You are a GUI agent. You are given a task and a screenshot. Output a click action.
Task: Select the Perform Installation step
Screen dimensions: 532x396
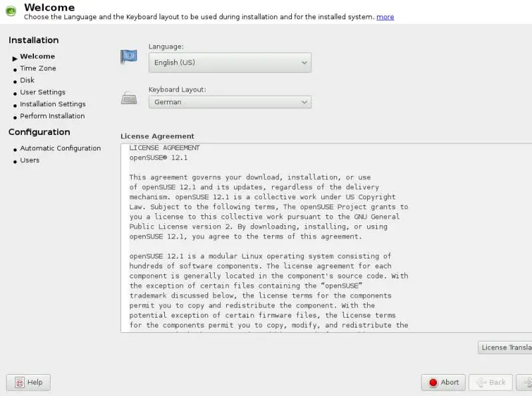(x=53, y=116)
